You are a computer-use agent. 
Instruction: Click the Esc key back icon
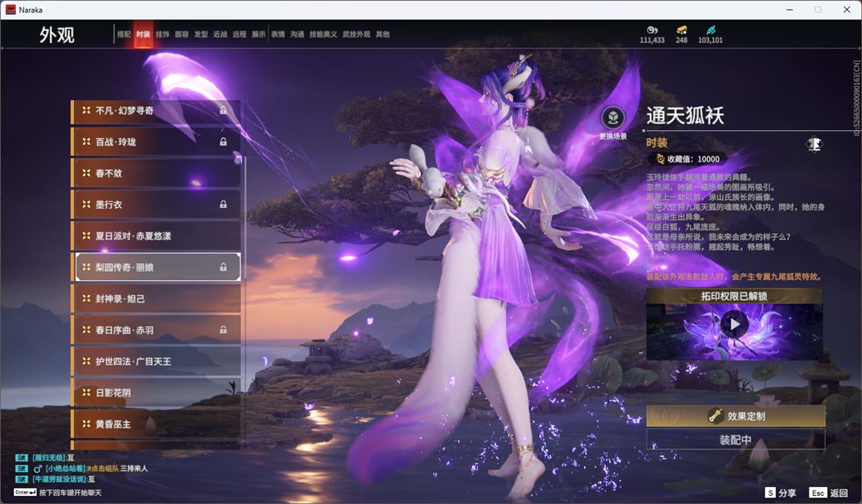click(818, 493)
